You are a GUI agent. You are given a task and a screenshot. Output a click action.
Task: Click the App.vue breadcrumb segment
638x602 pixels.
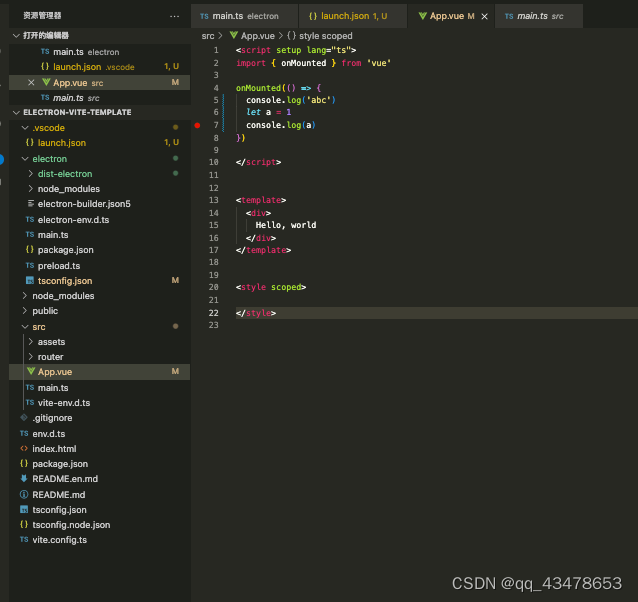pos(258,36)
